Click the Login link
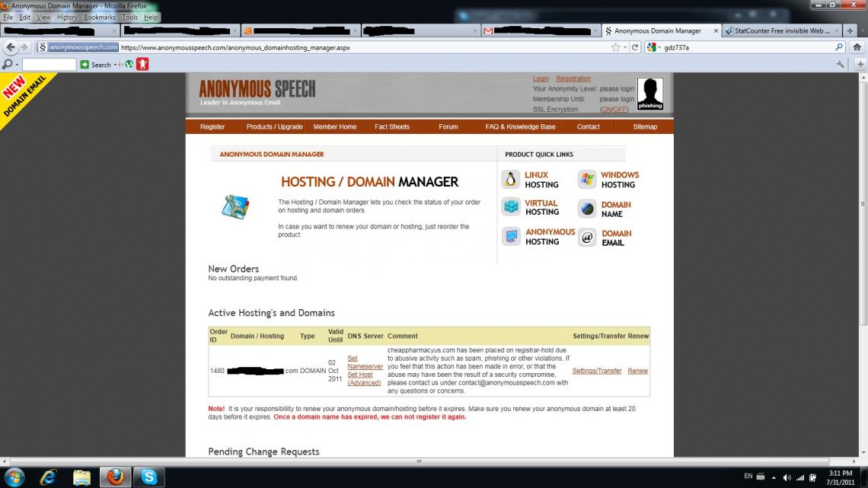 (x=541, y=78)
